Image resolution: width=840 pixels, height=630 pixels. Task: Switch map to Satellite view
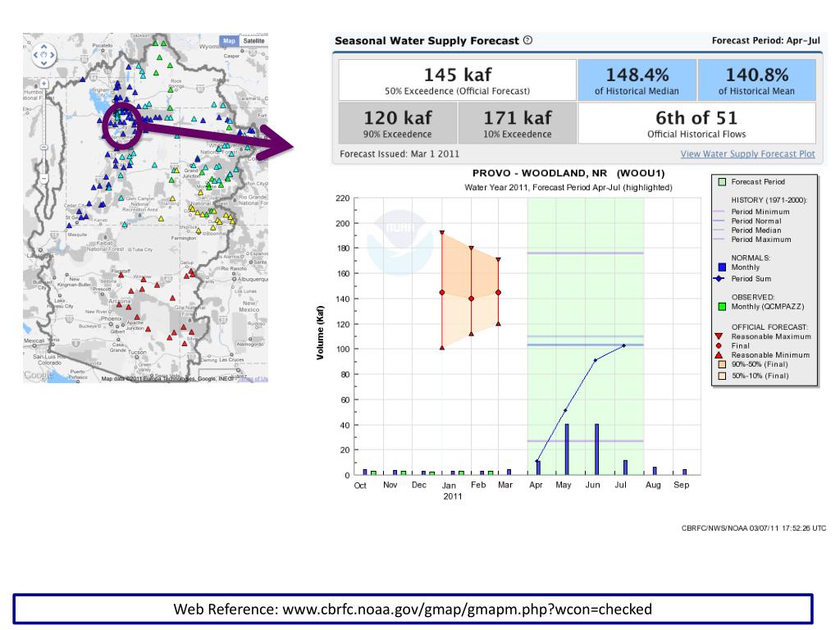click(x=254, y=41)
